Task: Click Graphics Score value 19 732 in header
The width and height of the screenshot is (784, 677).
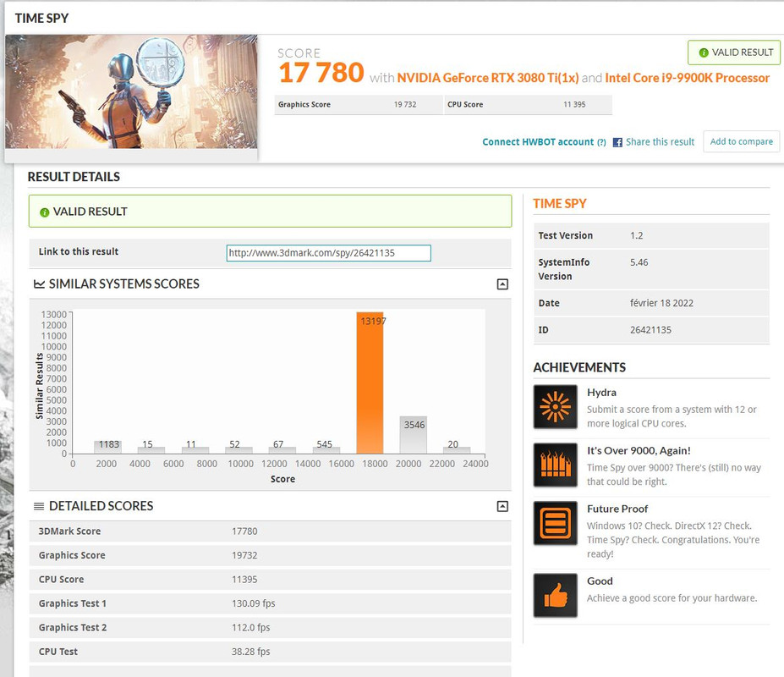Action: (x=404, y=105)
